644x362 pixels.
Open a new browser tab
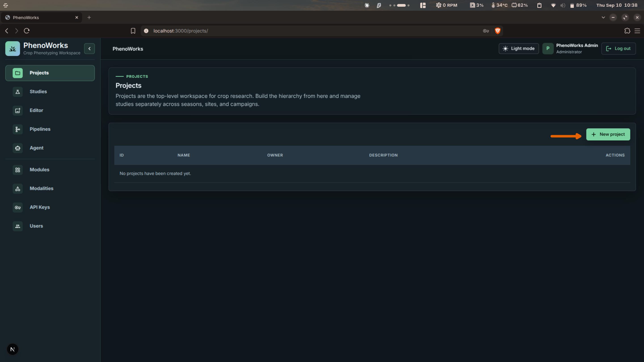(89, 17)
